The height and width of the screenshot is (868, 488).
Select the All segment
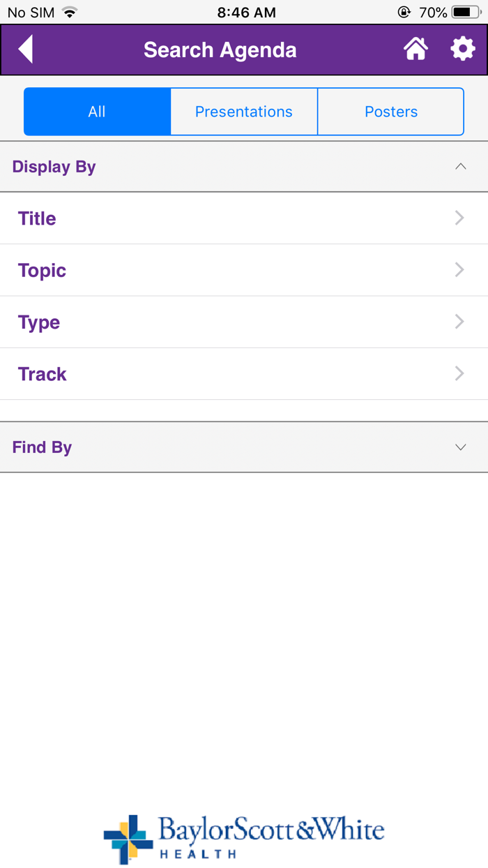[x=97, y=112]
